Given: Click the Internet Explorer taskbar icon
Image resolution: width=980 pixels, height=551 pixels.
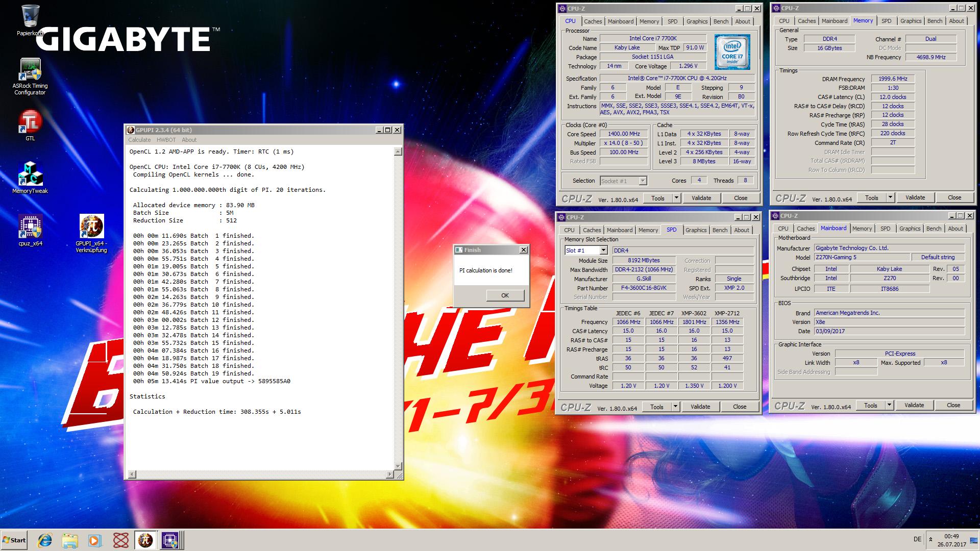Looking at the screenshot, I should [45, 540].
